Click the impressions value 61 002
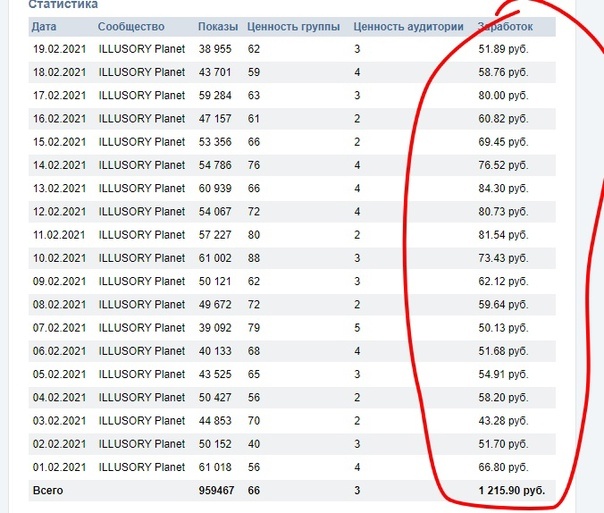The height and width of the screenshot is (513, 604). click(215, 258)
